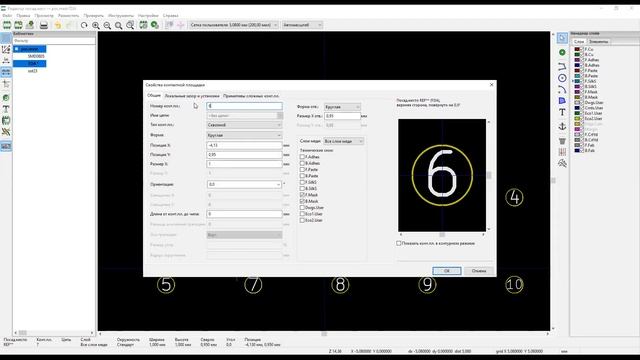Open the pad type dropdown (Сквозной)

tap(244, 125)
